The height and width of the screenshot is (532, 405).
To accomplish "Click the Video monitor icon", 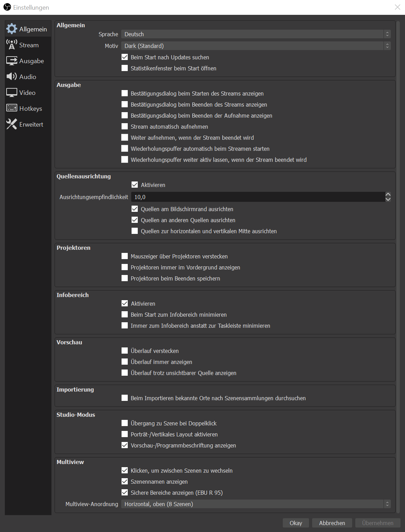I will tap(12, 92).
